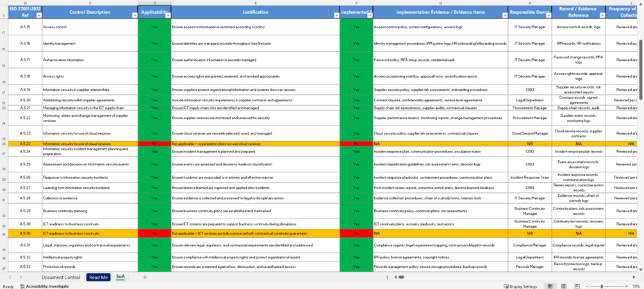Open ISO 27001:2022 Ref filter dropdown

point(39,15)
